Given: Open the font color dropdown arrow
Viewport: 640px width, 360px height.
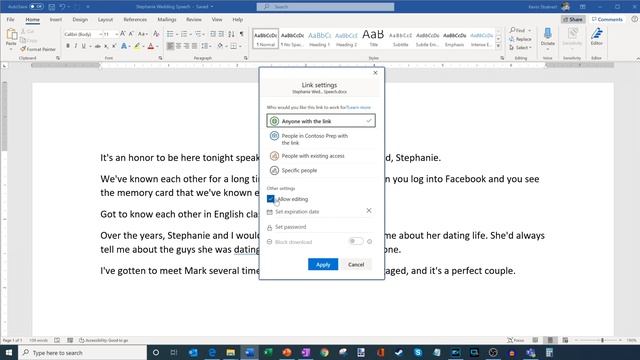Looking at the screenshot, I should [157, 47].
